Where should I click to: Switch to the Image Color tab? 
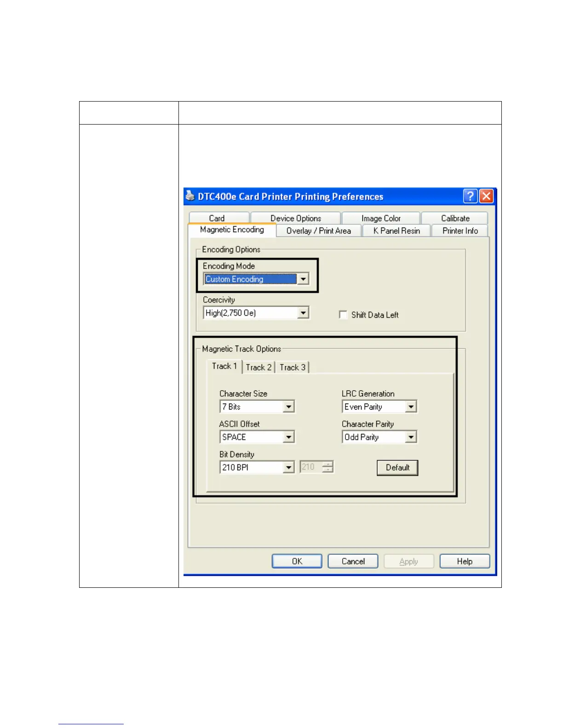381,218
